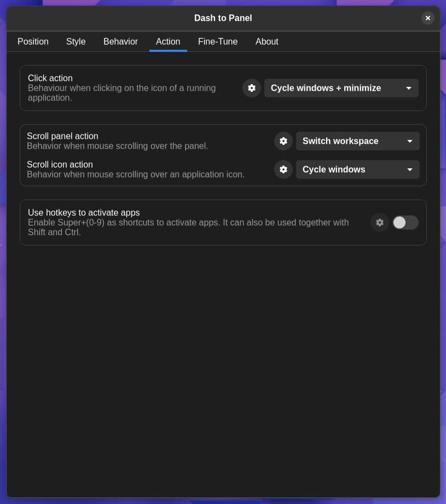Switch to the Fine-Tune tab

tap(218, 42)
